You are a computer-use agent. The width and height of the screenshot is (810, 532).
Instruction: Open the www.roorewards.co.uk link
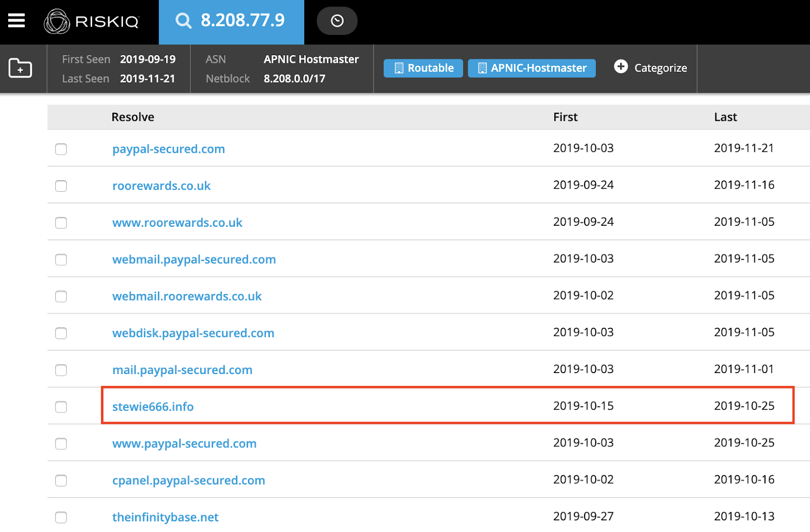[x=177, y=223]
